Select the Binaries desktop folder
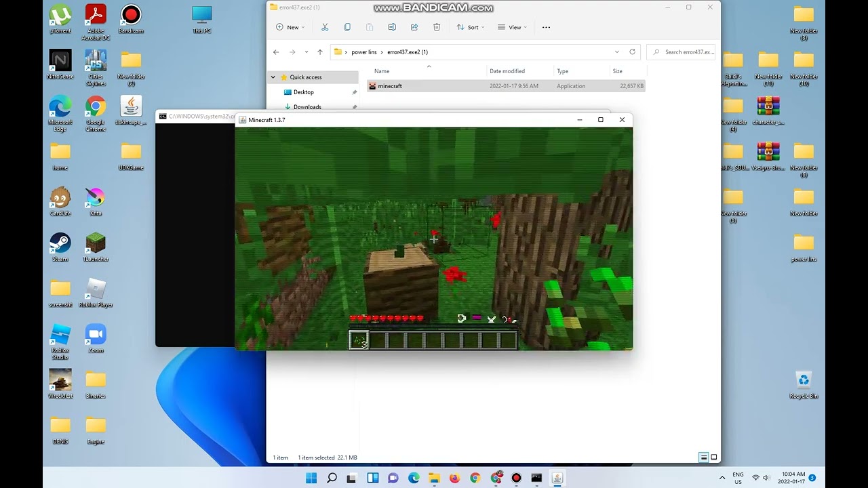Image resolution: width=868 pixels, height=488 pixels. (x=96, y=384)
